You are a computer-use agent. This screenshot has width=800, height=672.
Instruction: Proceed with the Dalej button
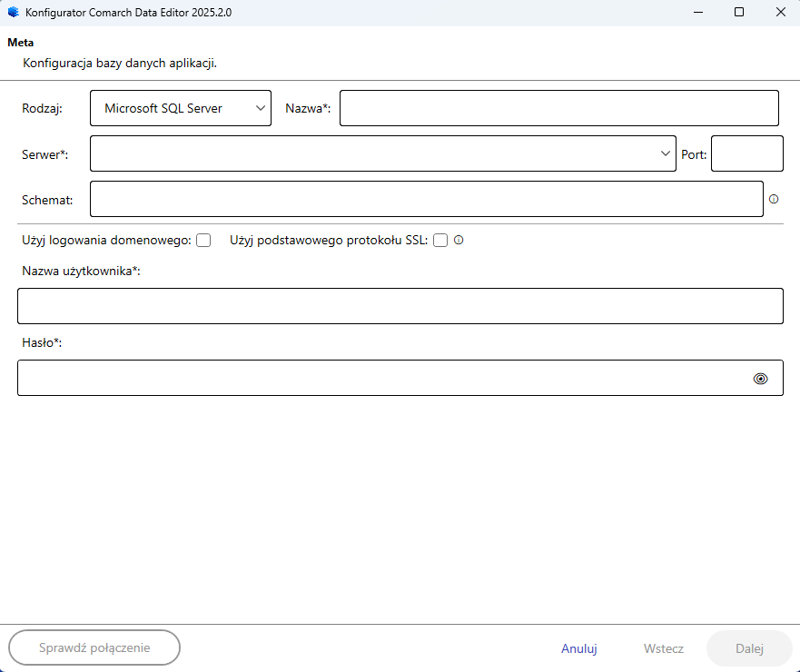(x=749, y=648)
